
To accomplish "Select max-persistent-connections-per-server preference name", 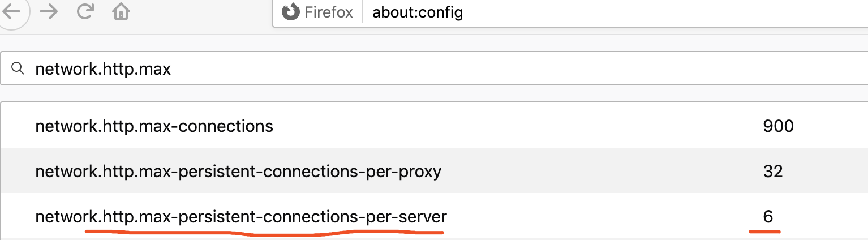I will coord(241,216).
